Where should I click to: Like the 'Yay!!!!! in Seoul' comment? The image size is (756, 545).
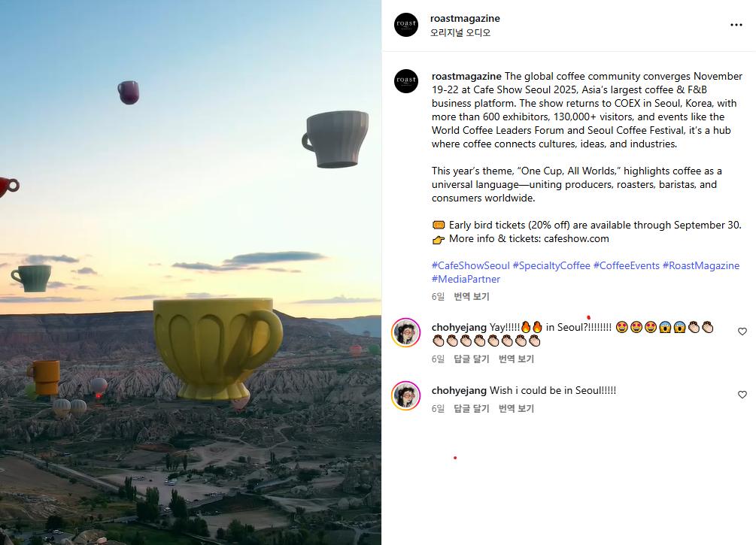pyautogui.click(x=742, y=332)
